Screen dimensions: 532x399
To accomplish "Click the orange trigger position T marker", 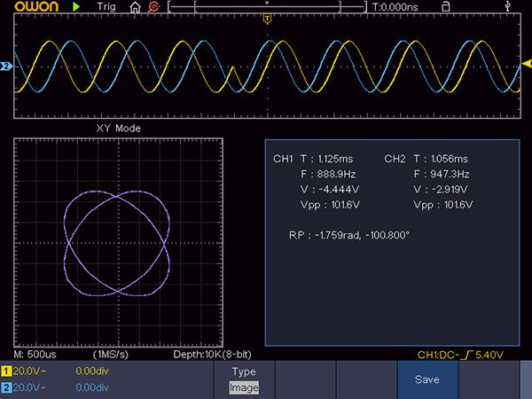I will point(267,19).
